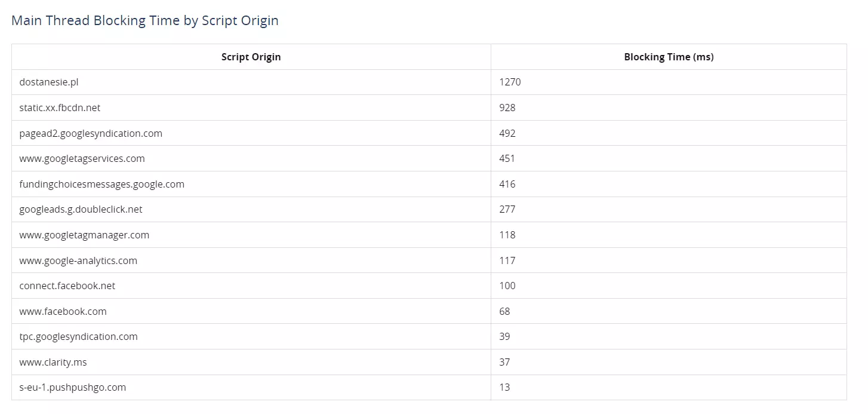
Task: Click the Script Origin column header
Action: pyautogui.click(x=251, y=57)
